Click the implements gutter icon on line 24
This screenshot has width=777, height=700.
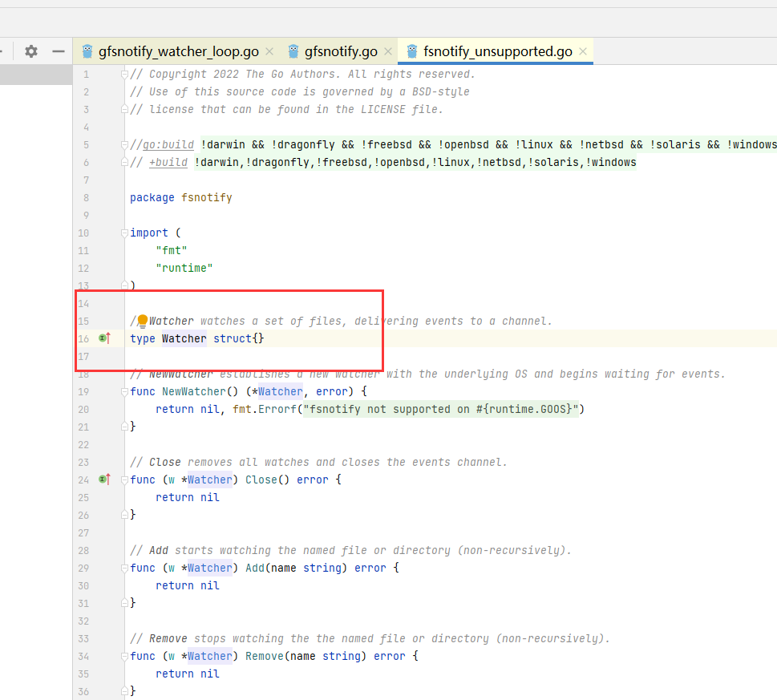(x=104, y=479)
